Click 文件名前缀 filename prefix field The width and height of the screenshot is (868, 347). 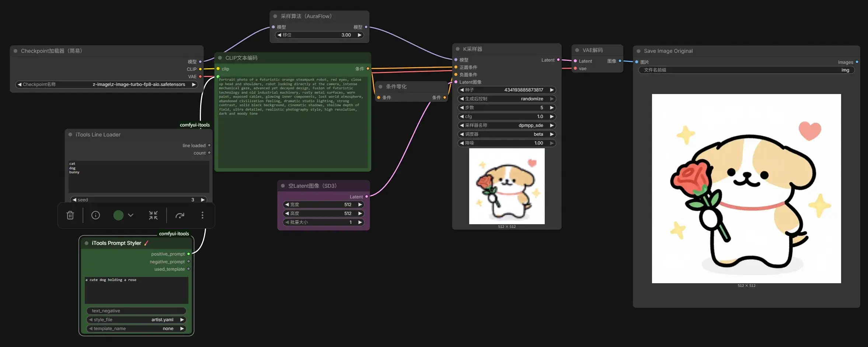tap(746, 70)
